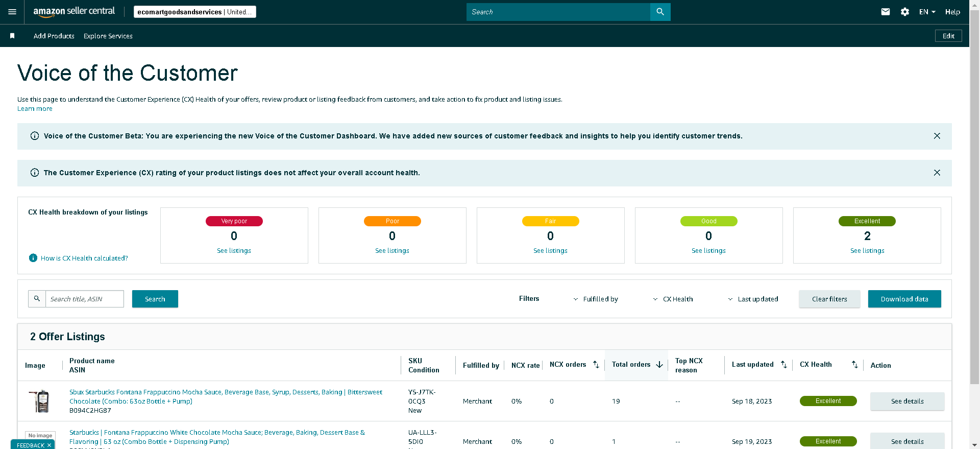
Task: Expand the Last updated filter
Action: tap(753, 299)
